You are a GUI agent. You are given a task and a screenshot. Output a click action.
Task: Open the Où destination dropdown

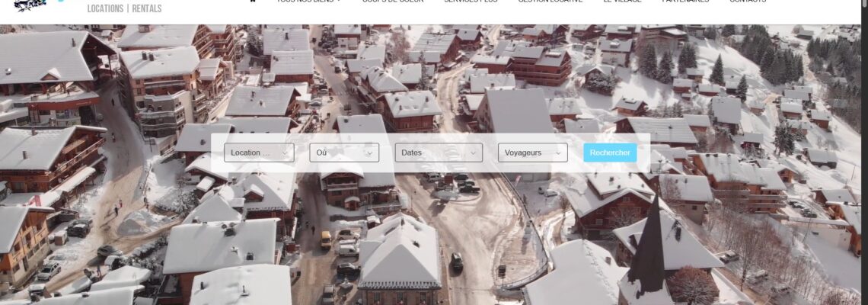point(343,152)
